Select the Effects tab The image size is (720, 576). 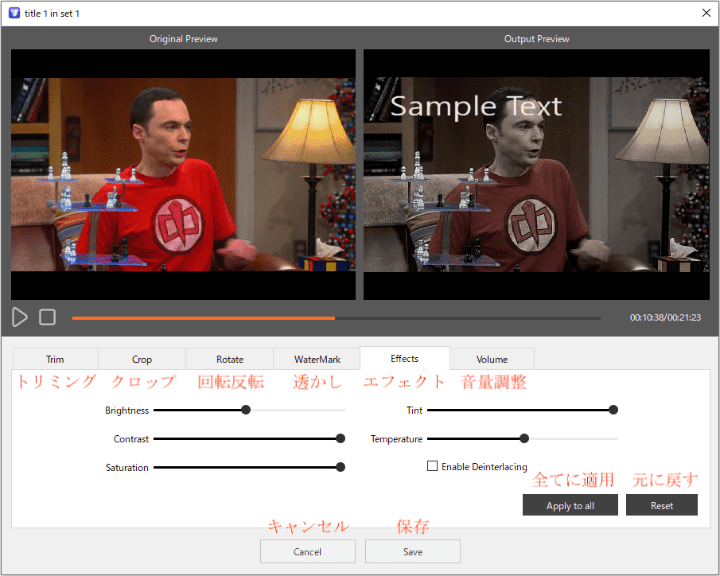tap(405, 358)
